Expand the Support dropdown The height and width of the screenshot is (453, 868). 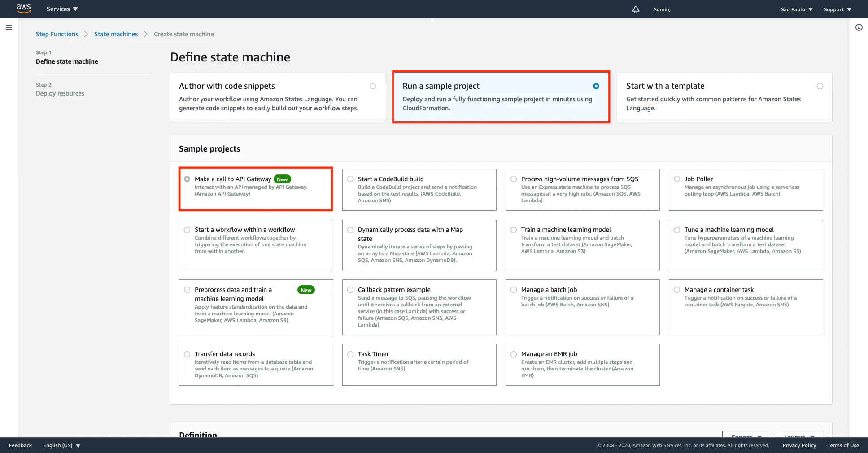tap(837, 9)
